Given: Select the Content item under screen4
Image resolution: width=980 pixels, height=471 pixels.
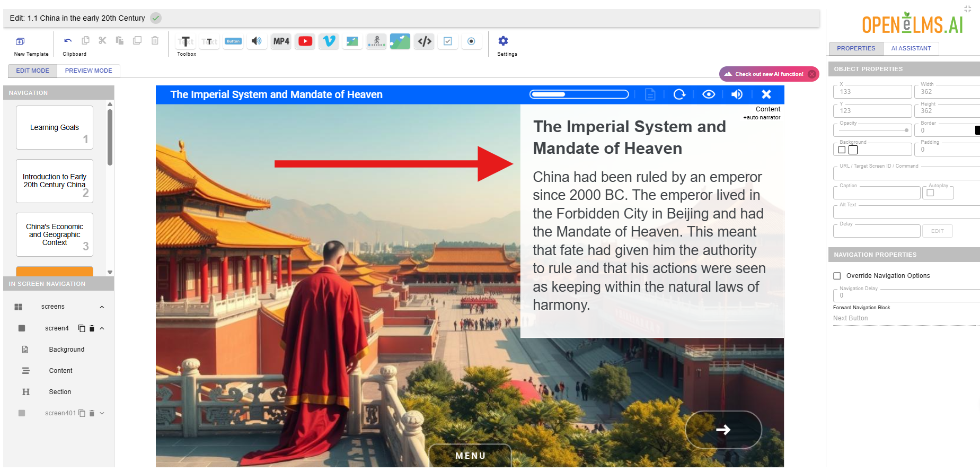Looking at the screenshot, I should click(x=61, y=371).
